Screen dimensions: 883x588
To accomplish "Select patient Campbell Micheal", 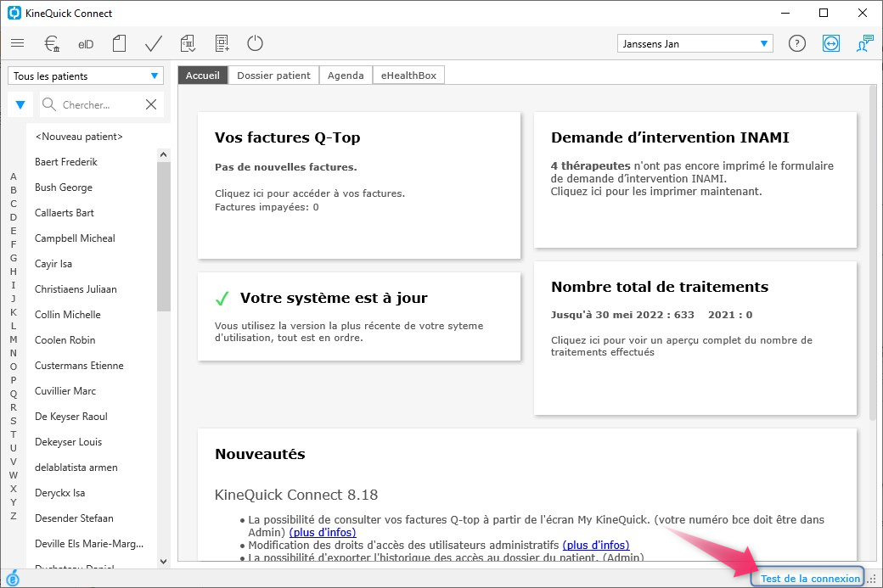I will click(75, 238).
